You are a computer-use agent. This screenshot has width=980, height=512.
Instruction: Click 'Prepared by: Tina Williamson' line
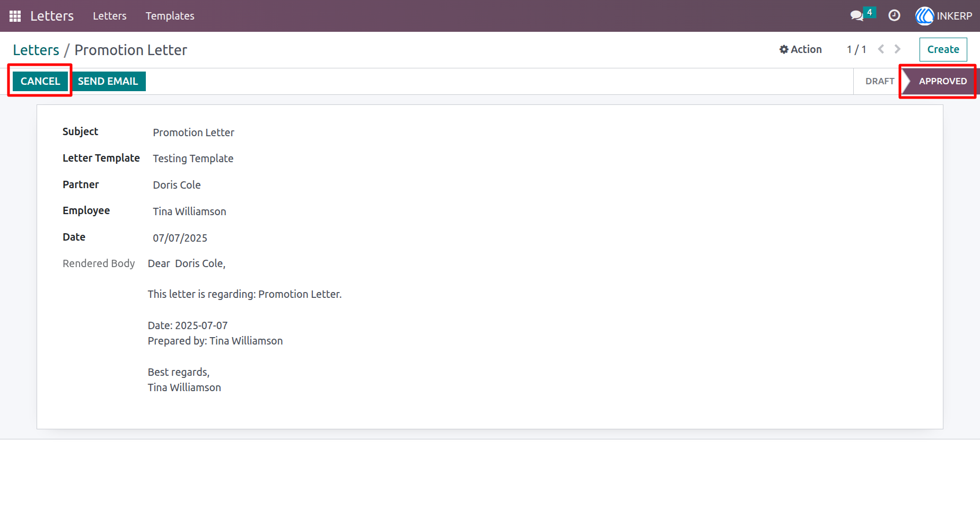pyautogui.click(x=215, y=341)
